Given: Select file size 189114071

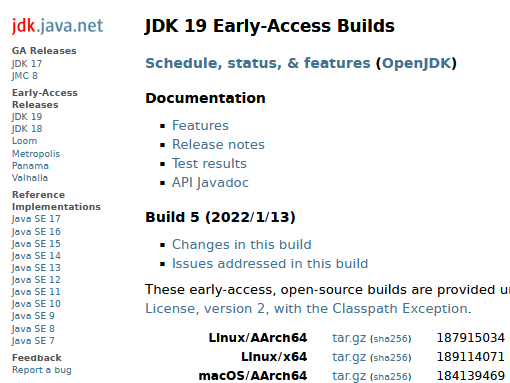Looking at the screenshot, I should pos(471,357).
